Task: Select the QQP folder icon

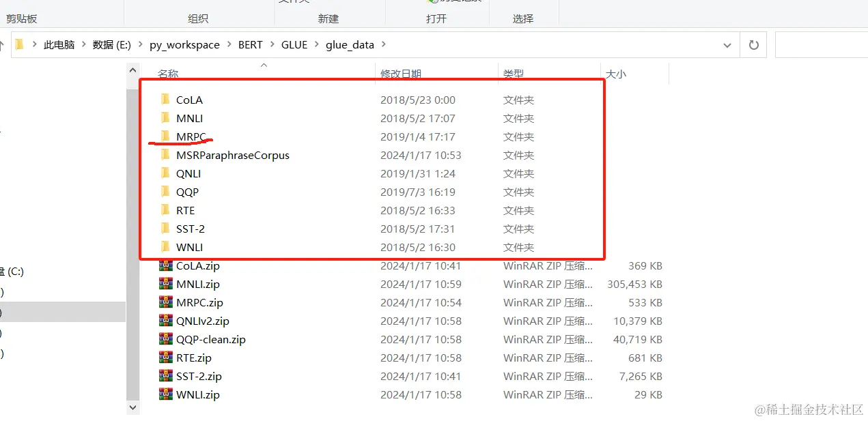Action: [x=165, y=192]
